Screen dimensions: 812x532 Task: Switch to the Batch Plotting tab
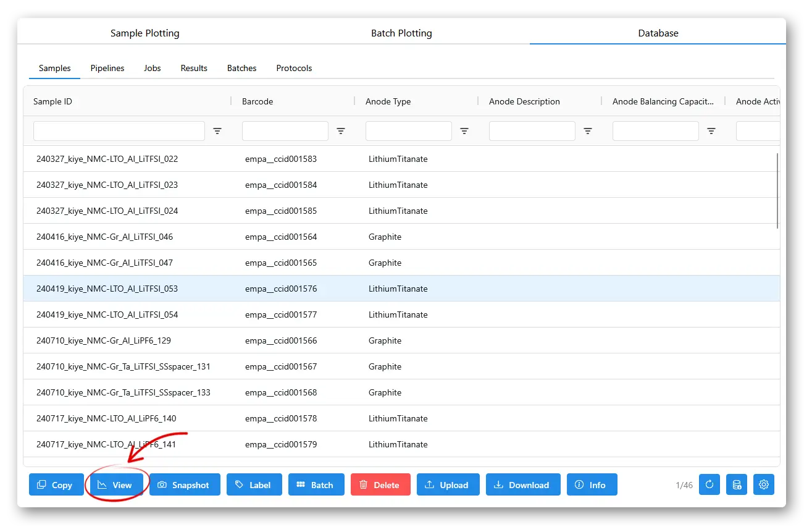click(401, 33)
